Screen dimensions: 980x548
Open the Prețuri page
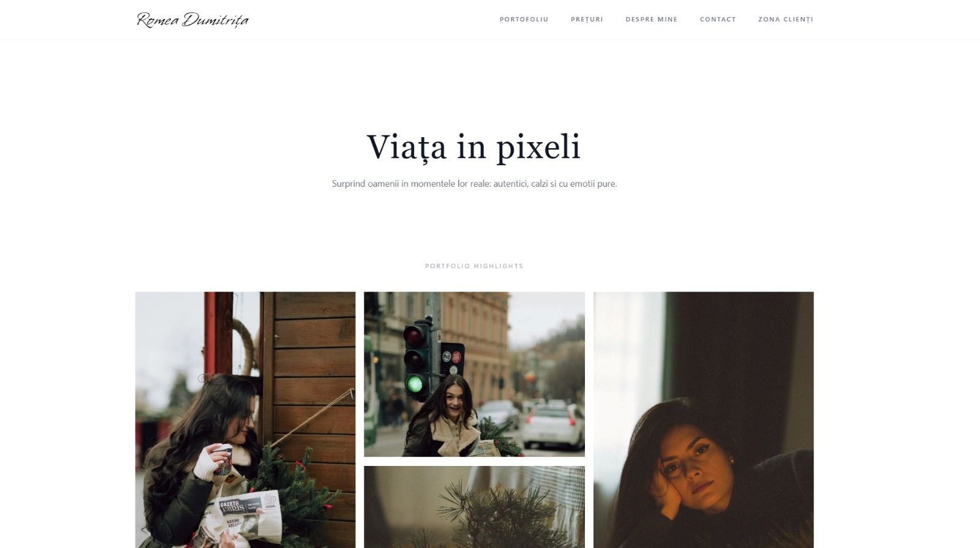pyautogui.click(x=587, y=19)
